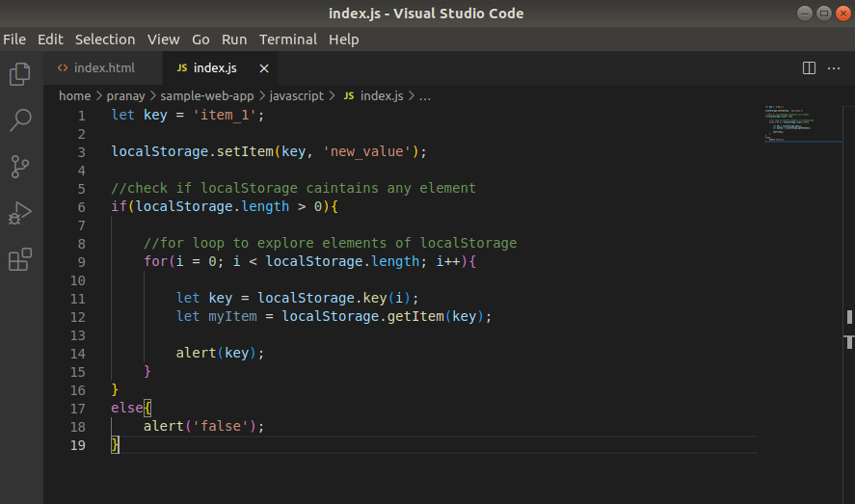Viewport: 855px width, 504px height.
Task: Open the Run menu
Action: coord(234,40)
